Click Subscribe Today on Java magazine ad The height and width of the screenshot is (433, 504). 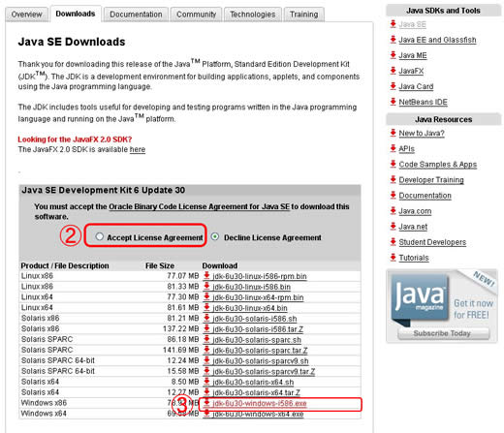coord(443,333)
